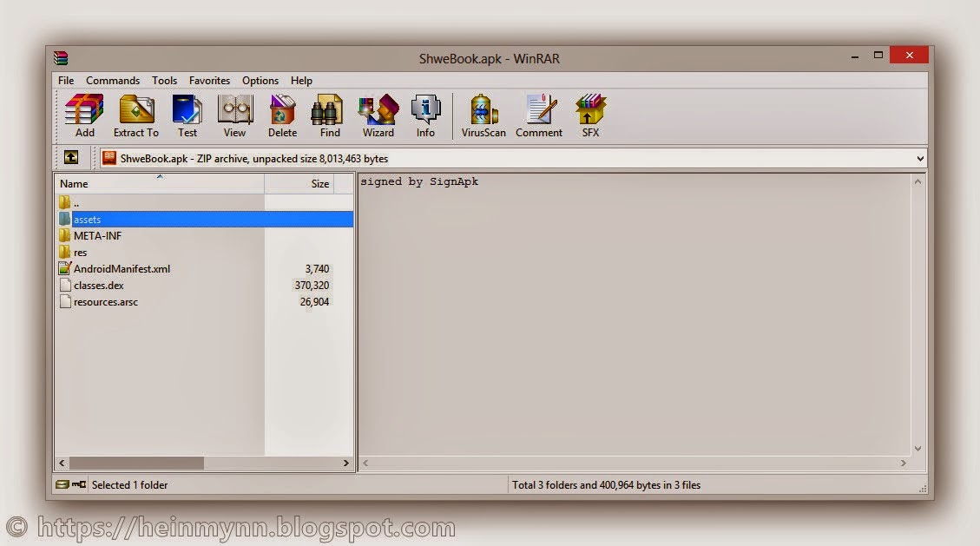This screenshot has width=980, height=546.
Task: Show archive Info
Action: [425, 115]
